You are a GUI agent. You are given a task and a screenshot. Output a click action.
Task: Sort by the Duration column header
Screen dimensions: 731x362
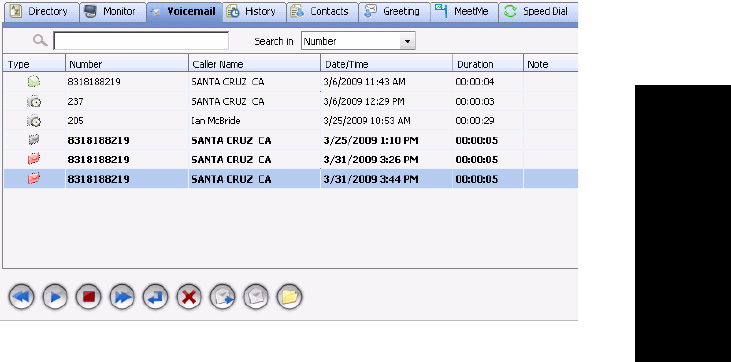(x=487, y=64)
